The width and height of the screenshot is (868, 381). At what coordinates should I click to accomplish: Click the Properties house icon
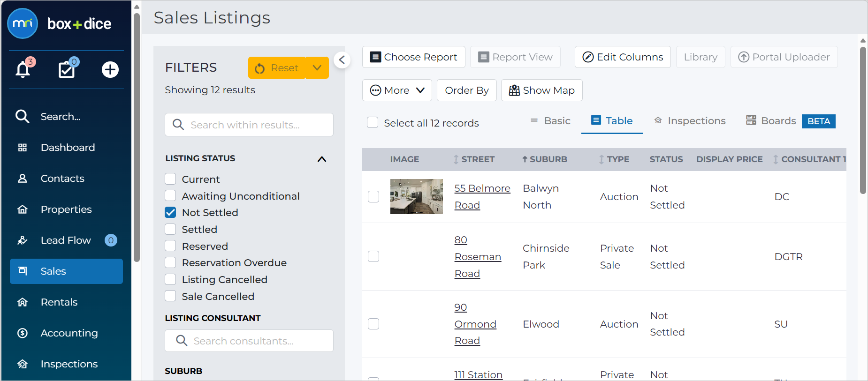coord(23,209)
